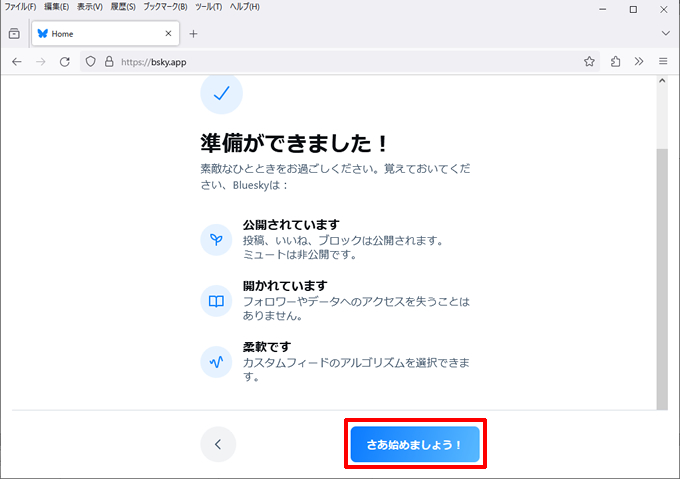Click the bsky.app address bar
680x480 pixels.
[340, 62]
